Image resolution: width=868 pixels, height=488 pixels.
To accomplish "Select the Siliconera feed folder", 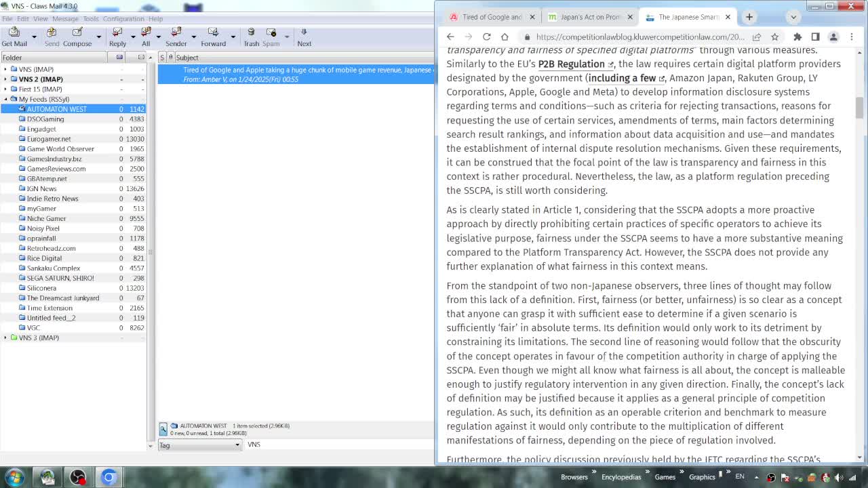I will [x=41, y=288].
